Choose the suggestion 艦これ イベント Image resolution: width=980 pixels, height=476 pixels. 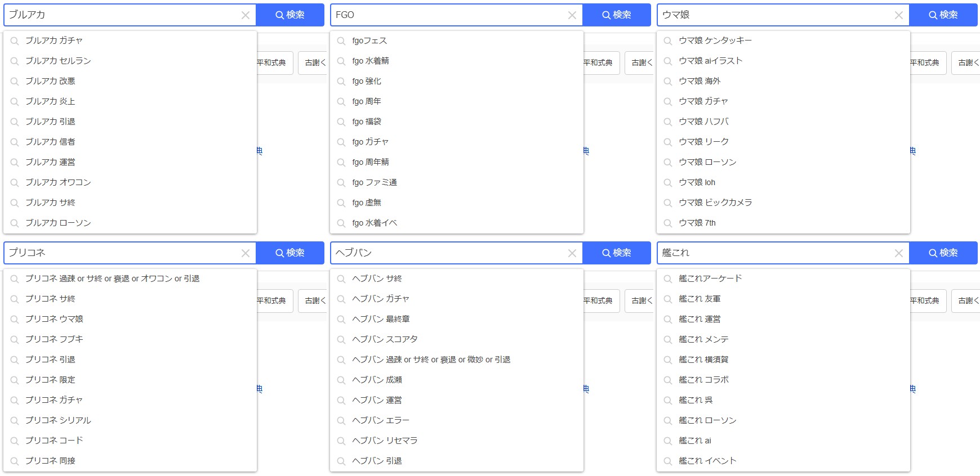tap(783, 461)
